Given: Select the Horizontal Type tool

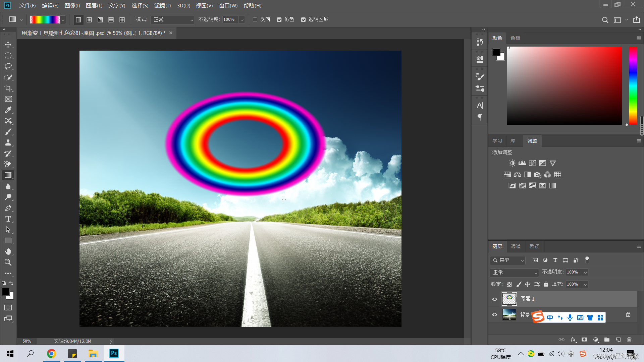Looking at the screenshot, I should [8, 219].
